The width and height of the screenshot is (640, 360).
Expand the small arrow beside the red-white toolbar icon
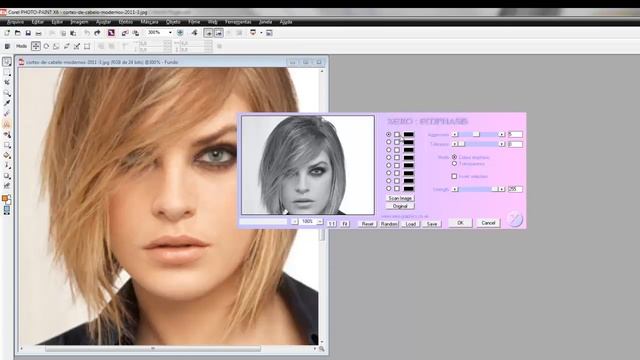[x=261, y=33]
